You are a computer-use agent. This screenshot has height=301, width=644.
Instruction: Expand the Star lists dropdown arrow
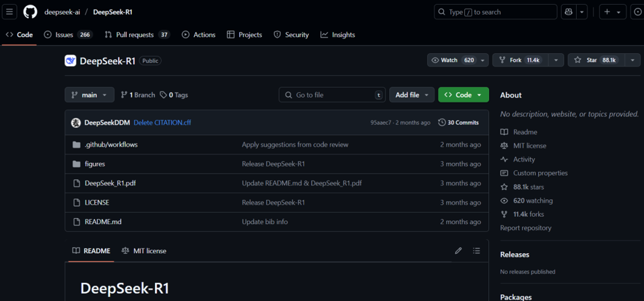[x=633, y=61]
